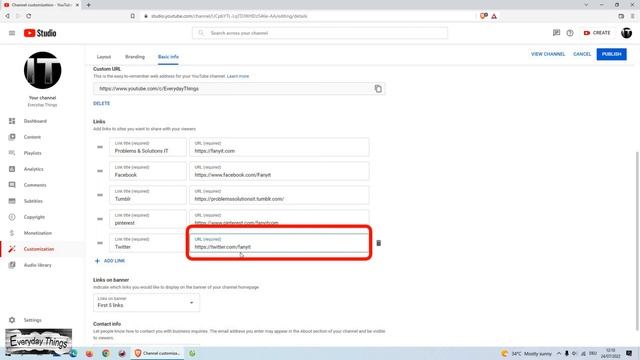
Task: Click CANCEL to discard changes
Action: pyautogui.click(x=582, y=54)
